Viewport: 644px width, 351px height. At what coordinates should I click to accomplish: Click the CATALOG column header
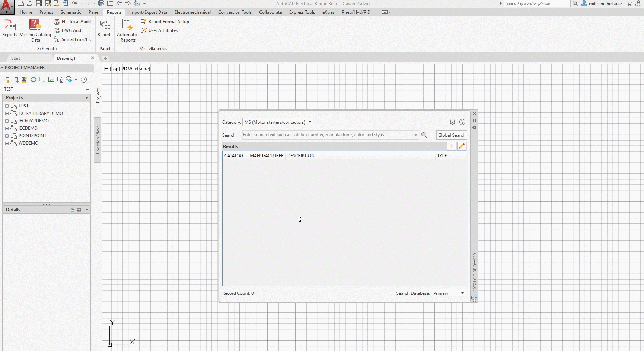click(234, 156)
